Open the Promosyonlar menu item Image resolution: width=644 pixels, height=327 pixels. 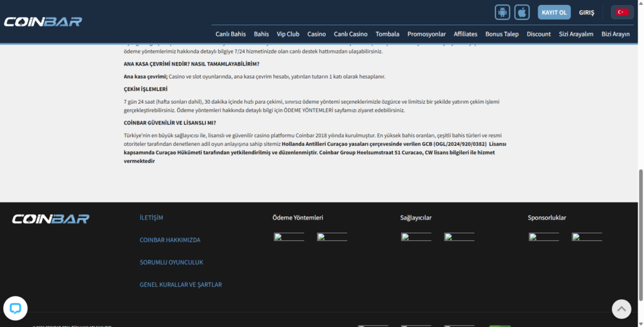pyautogui.click(x=426, y=34)
